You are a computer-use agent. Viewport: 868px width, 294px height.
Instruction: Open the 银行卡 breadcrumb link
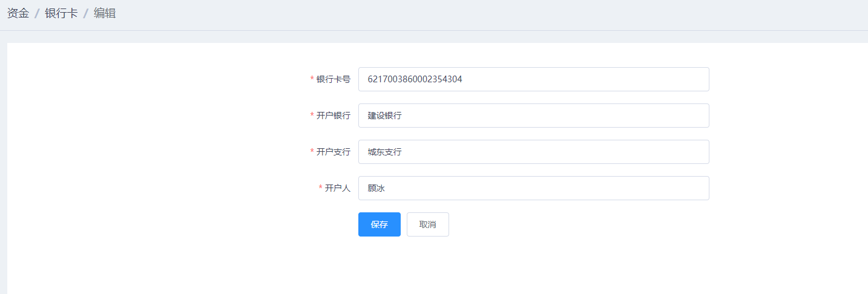61,13
